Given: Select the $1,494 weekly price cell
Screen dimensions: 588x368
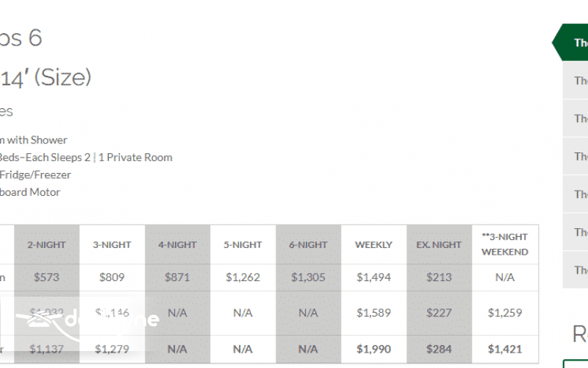Looking at the screenshot, I should 373,277.
